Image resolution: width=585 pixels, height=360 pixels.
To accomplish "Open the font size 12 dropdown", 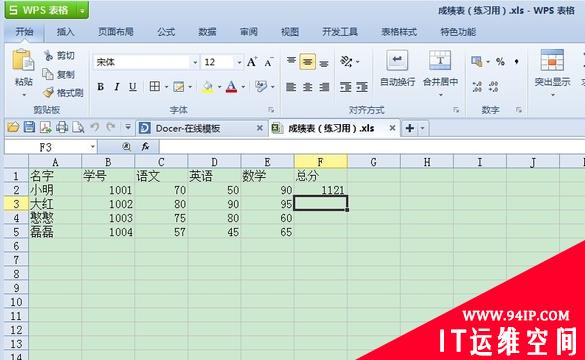I will (x=239, y=62).
